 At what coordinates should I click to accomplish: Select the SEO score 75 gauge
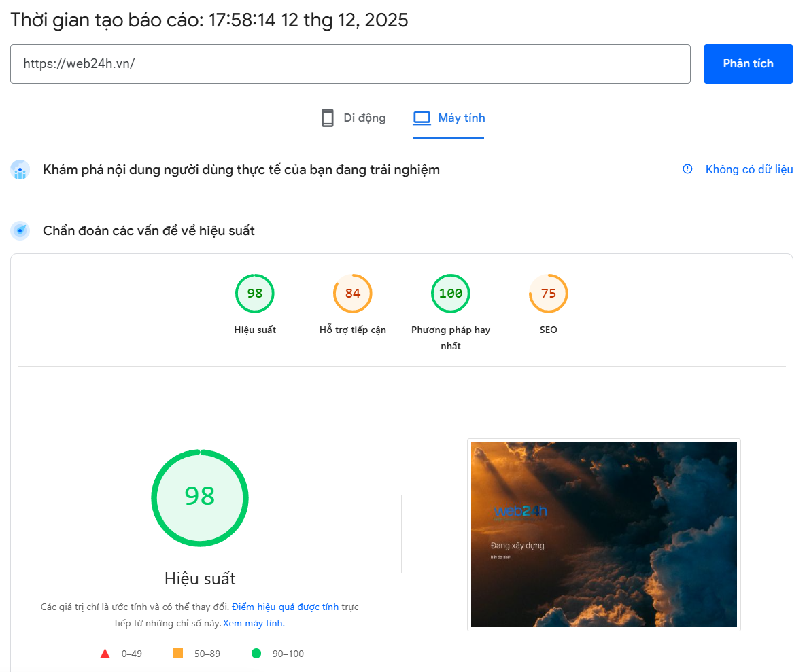(x=548, y=294)
